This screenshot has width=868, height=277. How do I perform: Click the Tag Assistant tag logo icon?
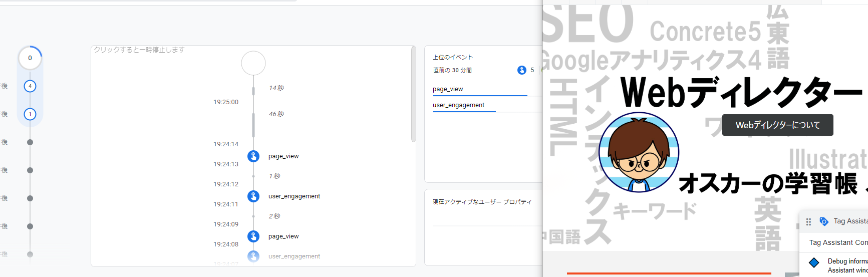823,221
